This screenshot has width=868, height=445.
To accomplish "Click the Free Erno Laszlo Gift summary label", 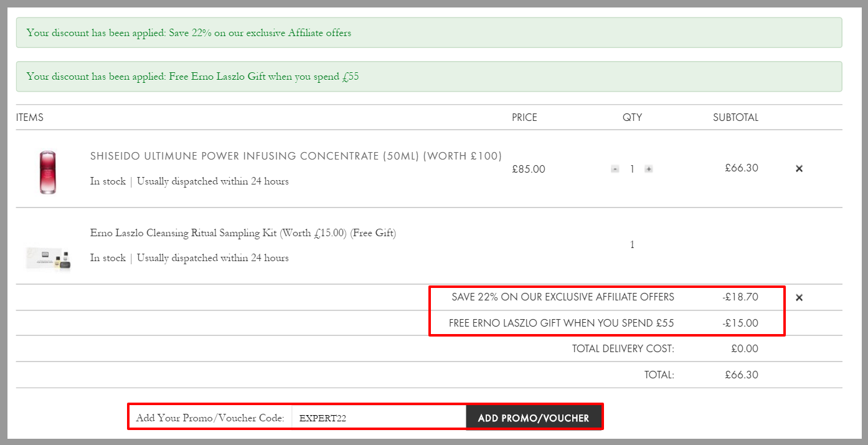I will [562, 323].
